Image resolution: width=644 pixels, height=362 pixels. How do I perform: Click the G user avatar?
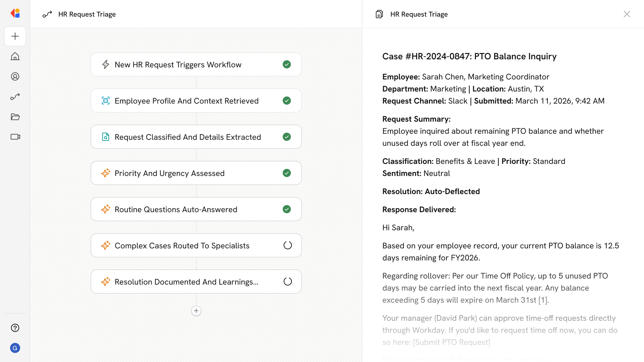pyautogui.click(x=15, y=348)
